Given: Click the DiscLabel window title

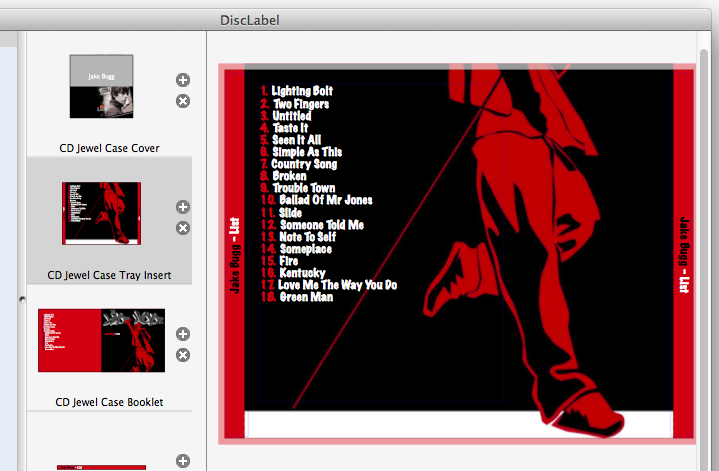Looking at the screenshot, I should [249, 20].
